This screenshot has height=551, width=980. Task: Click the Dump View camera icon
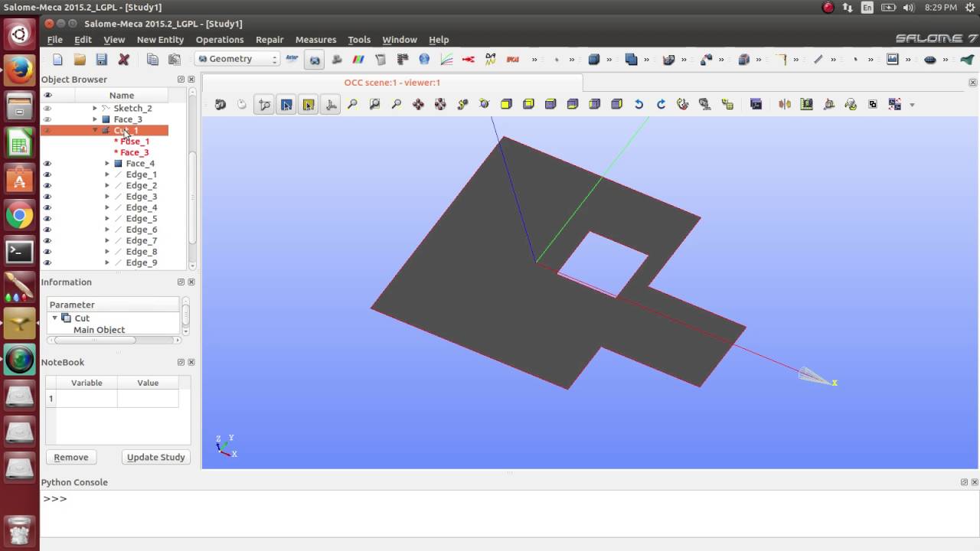[x=220, y=104]
